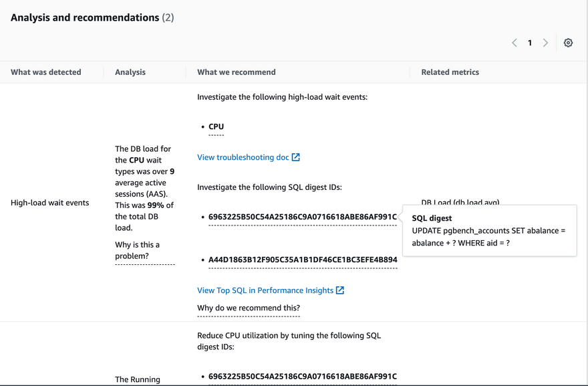588x386 pixels.
Task: Click the "What we recommend" column header
Action: coord(237,72)
